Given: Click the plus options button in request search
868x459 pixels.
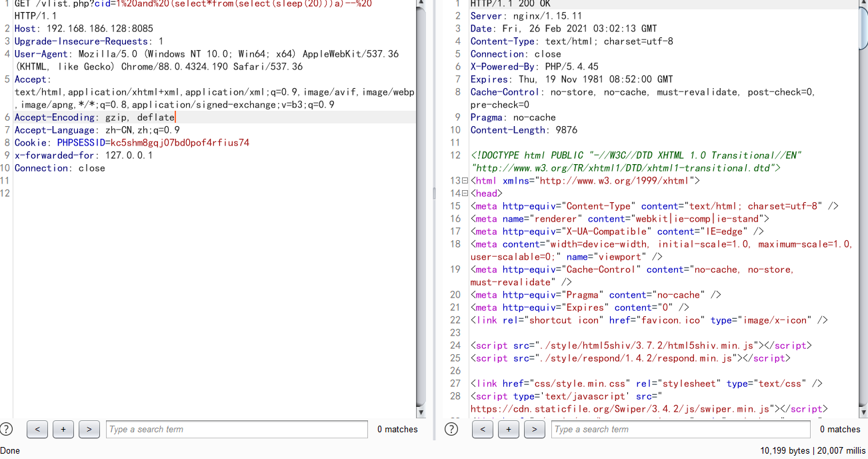Looking at the screenshot, I should (x=63, y=429).
